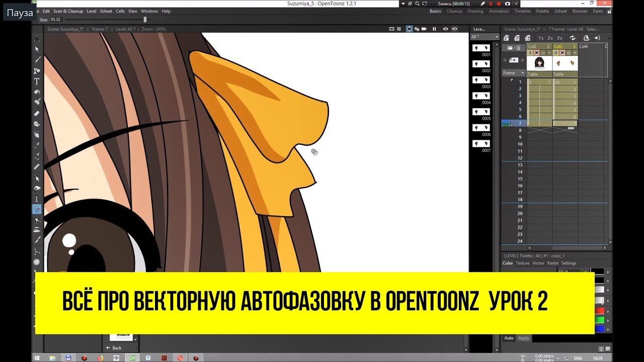Select the Skeleton tool
The width and height of the screenshot is (644, 362).
pyautogui.click(x=37, y=251)
